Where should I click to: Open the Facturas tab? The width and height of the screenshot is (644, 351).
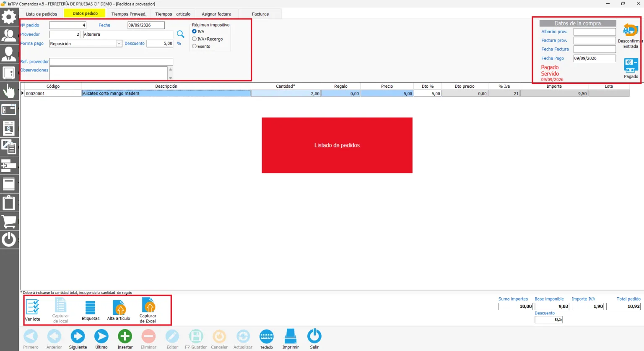coord(260,14)
